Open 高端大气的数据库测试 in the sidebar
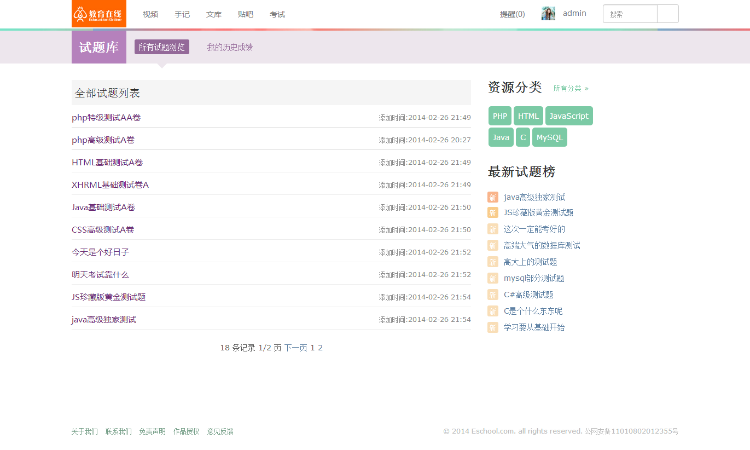This screenshot has width=750, height=450. [542, 245]
